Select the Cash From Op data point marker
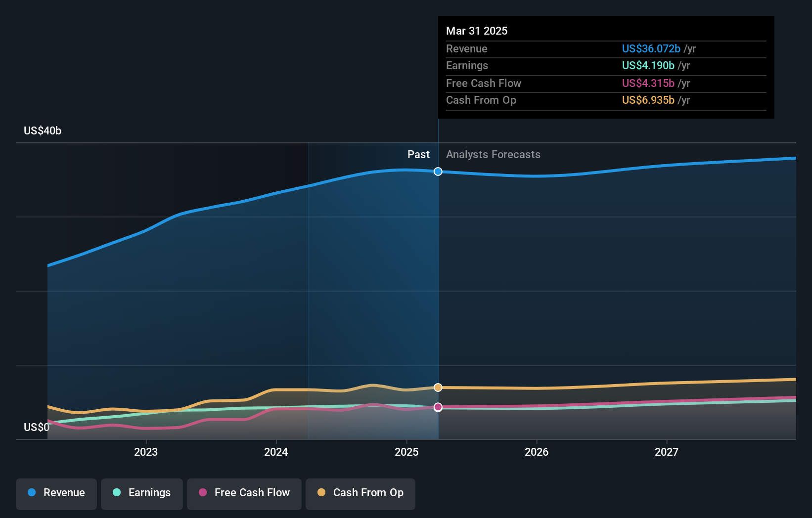This screenshot has height=518, width=812. [438, 388]
